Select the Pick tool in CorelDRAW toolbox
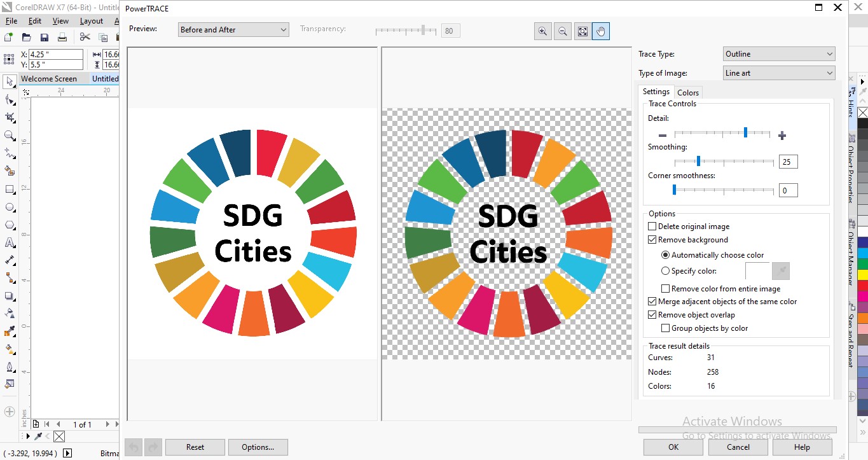The image size is (868, 460). click(x=10, y=81)
